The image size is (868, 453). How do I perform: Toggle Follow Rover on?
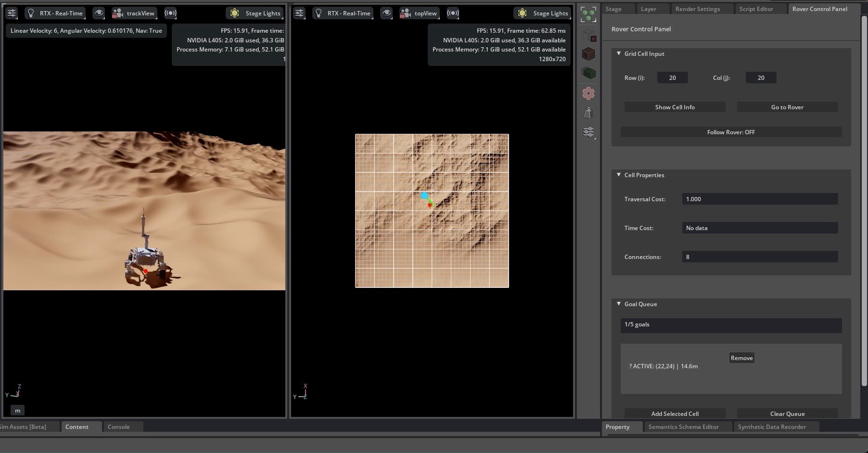pyautogui.click(x=731, y=132)
